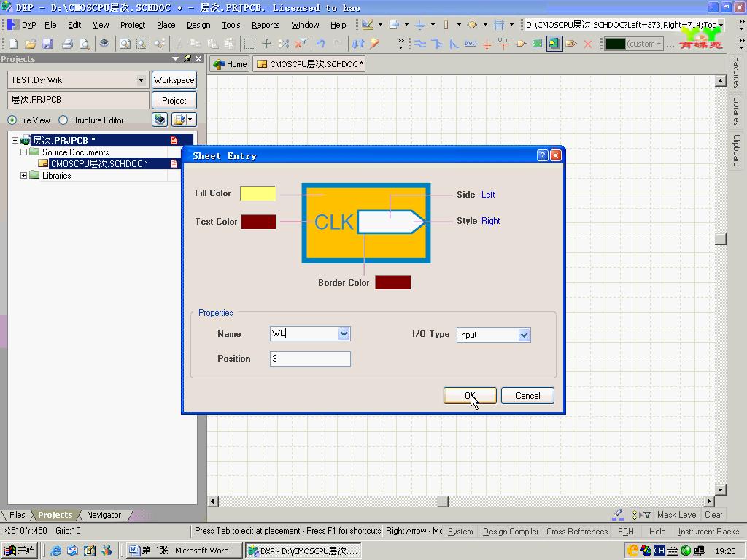Select the place net label tool
747x560 pixels.
pos(471,44)
